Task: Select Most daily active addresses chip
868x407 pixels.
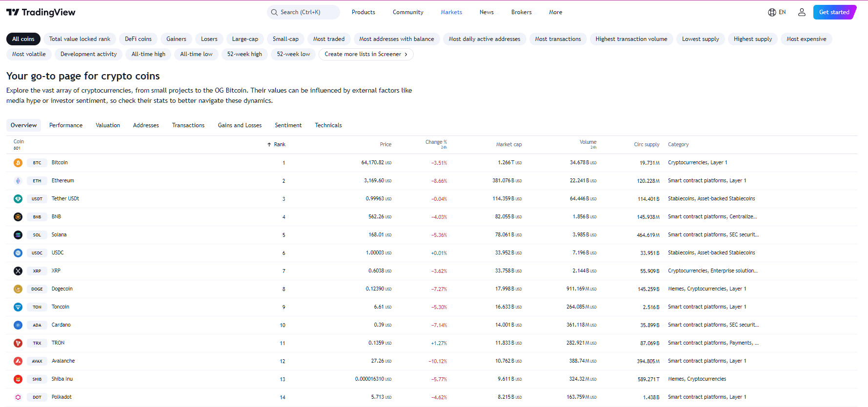Action: [484, 39]
